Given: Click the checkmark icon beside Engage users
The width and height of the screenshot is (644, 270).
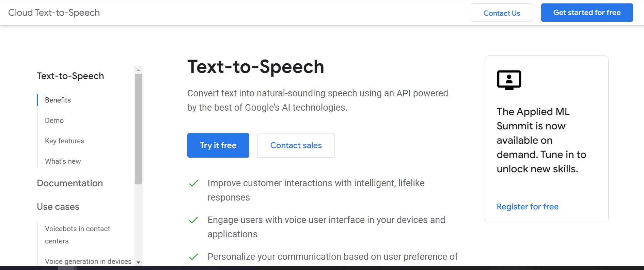Looking at the screenshot, I should pyautogui.click(x=193, y=220).
